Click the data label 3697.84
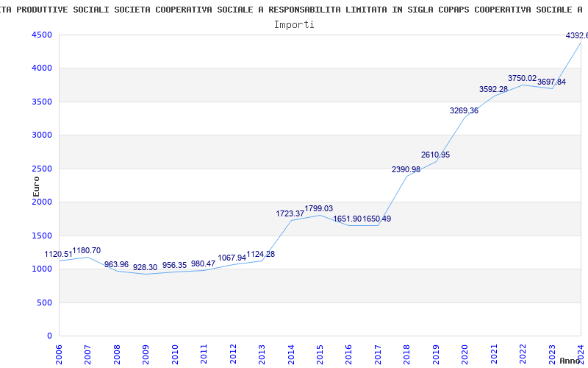Image resolution: width=588 pixels, height=368 pixels. coord(552,82)
